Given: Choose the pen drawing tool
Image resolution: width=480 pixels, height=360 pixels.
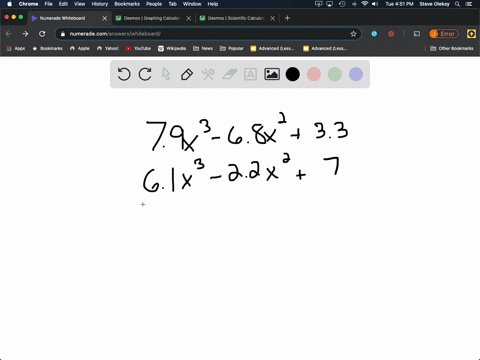Looking at the screenshot, I should [x=187, y=74].
